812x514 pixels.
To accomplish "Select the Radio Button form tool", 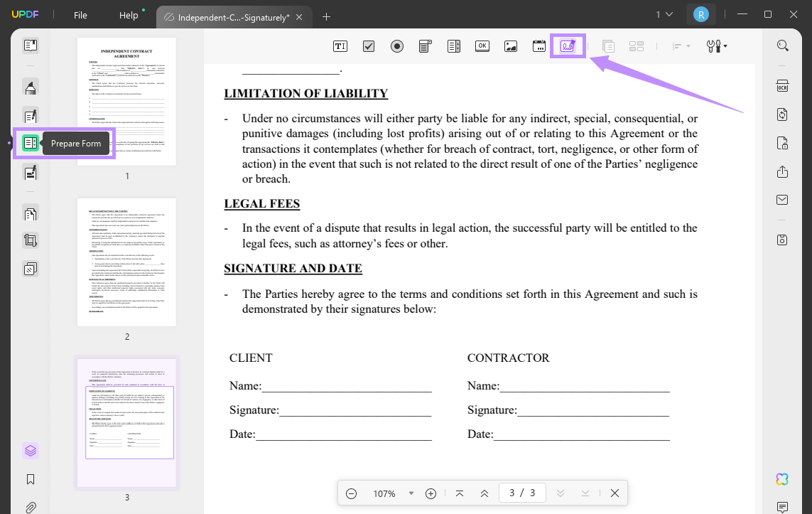I will coord(397,45).
